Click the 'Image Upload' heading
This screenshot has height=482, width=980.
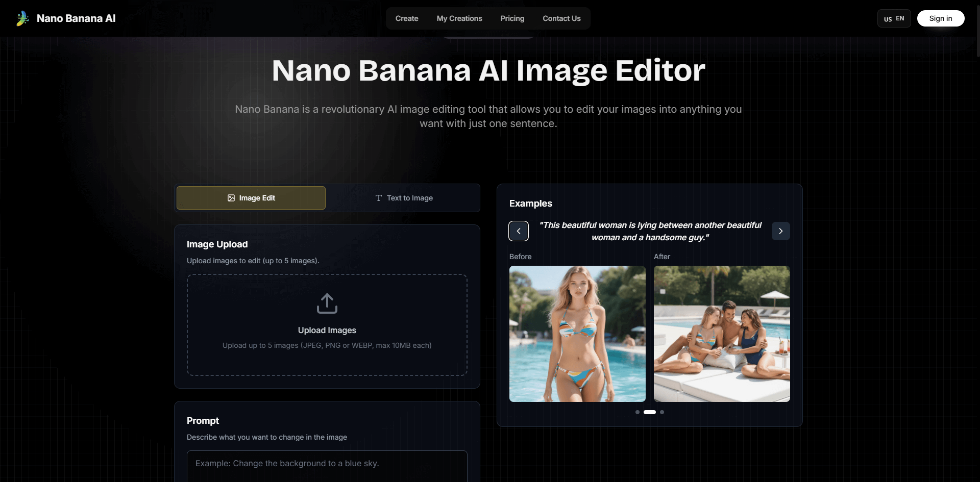click(217, 244)
